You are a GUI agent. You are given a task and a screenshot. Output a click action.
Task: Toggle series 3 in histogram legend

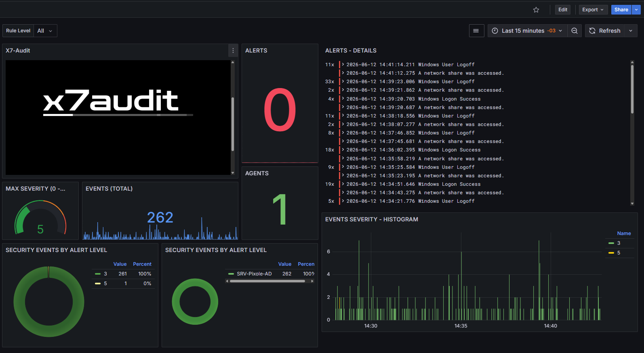point(619,243)
